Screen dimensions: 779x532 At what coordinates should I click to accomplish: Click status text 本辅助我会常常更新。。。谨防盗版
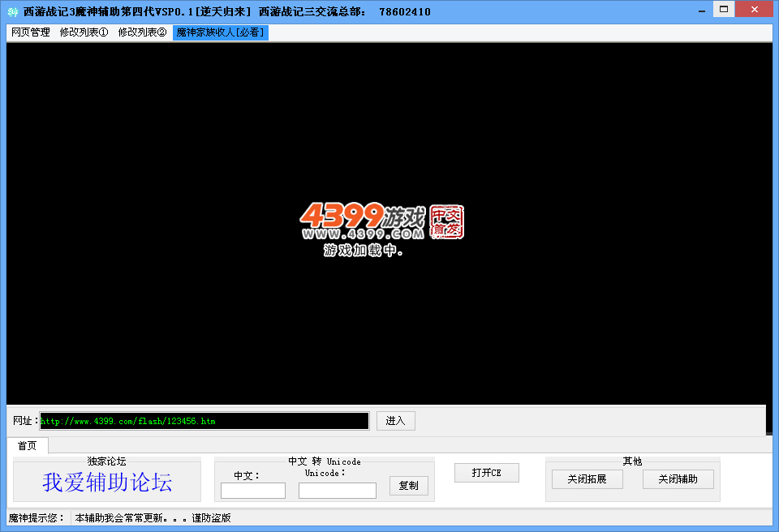[x=153, y=517]
